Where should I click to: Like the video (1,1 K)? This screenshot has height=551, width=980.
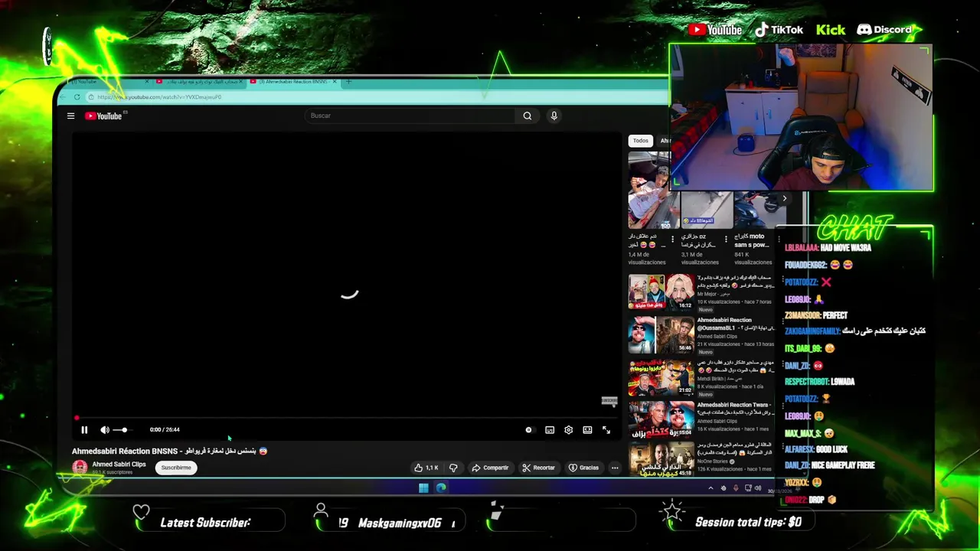click(426, 468)
